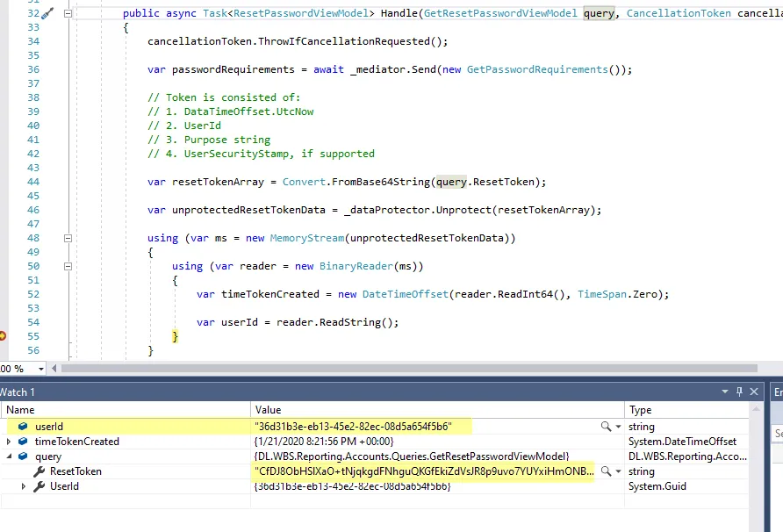The height and width of the screenshot is (532, 783).
Task: Click the userId variable cube icon
Action: pyautogui.click(x=23, y=427)
